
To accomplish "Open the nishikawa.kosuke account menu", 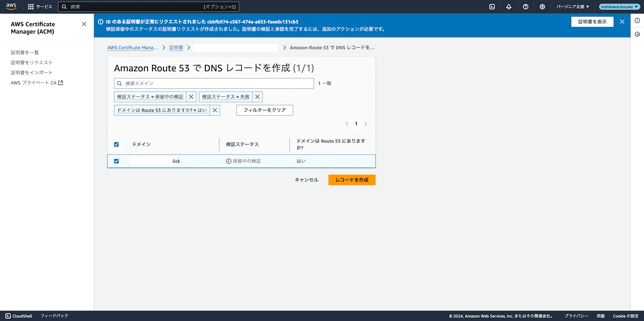I will point(619,7).
